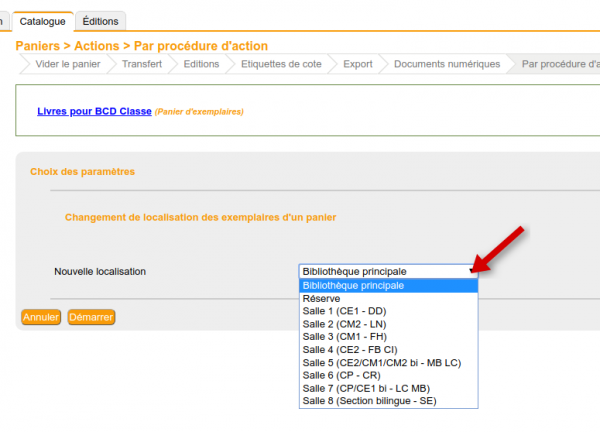
Task: Click the Annuler button
Action: [41, 317]
